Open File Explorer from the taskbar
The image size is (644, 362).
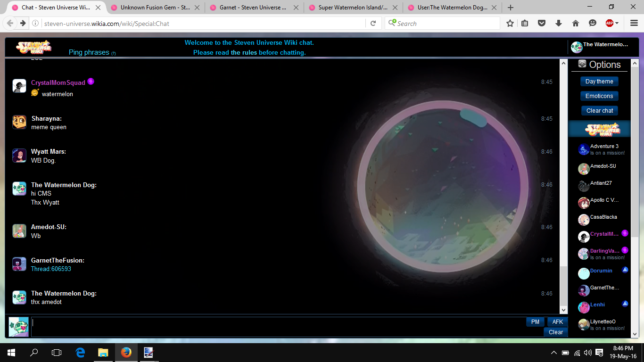[103, 352]
